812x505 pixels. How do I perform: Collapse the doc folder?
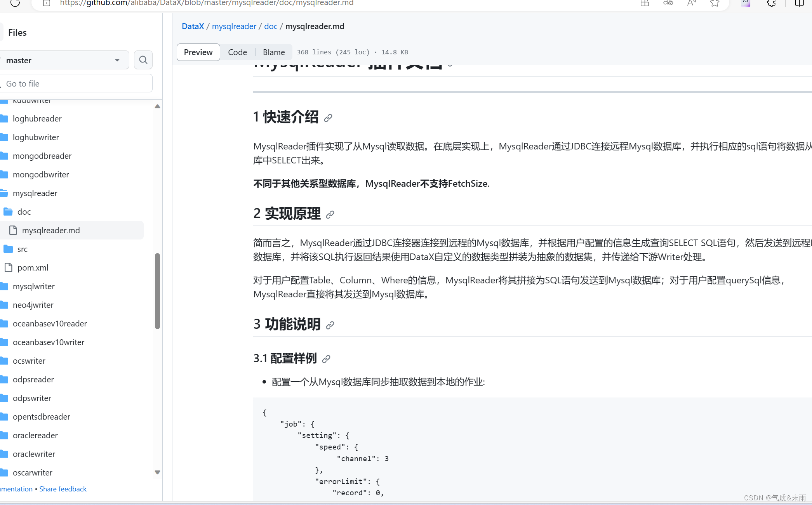pyautogui.click(x=24, y=212)
